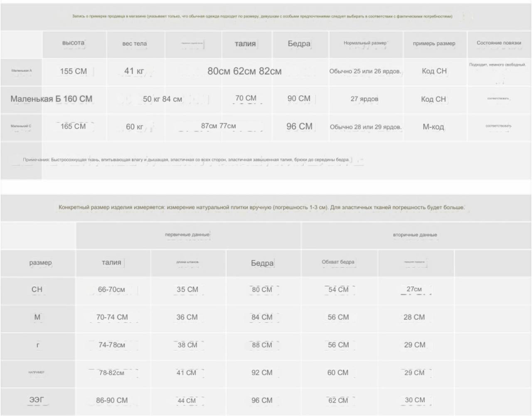Click the 60 СМ thigh girth cell

[x=338, y=373]
